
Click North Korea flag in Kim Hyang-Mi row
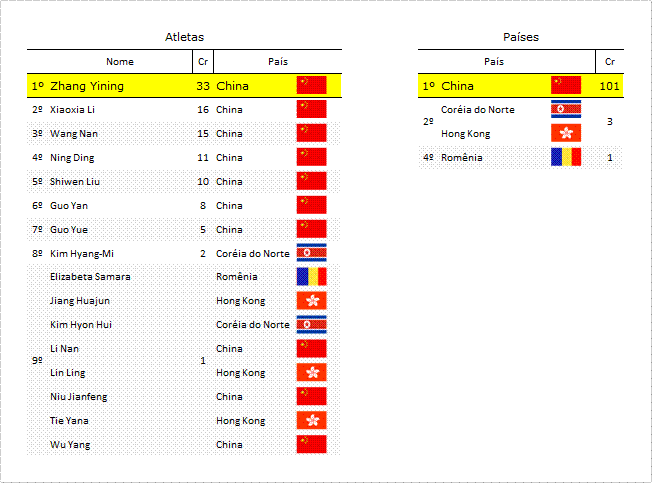coord(311,253)
